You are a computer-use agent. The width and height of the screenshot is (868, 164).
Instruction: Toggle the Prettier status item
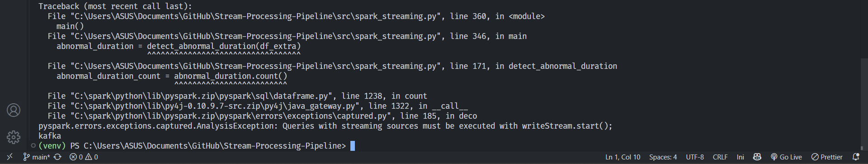[x=827, y=157]
